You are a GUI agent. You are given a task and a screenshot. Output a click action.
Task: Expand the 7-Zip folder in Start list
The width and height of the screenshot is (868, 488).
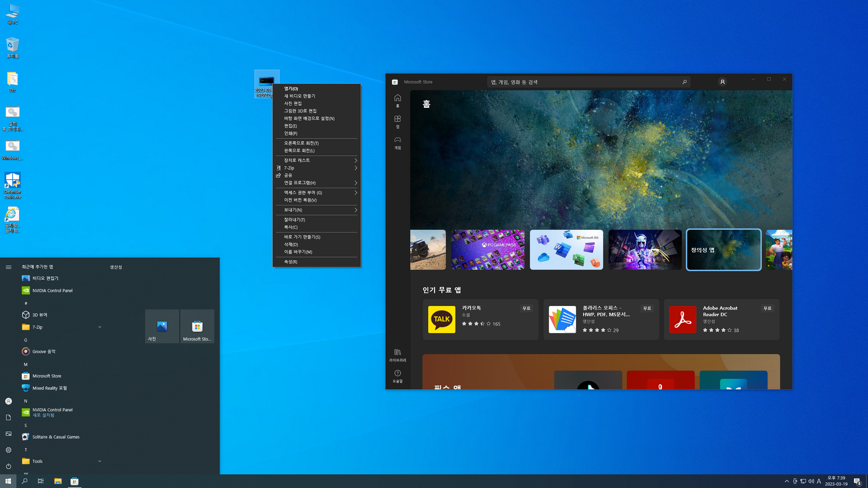point(100,327)
